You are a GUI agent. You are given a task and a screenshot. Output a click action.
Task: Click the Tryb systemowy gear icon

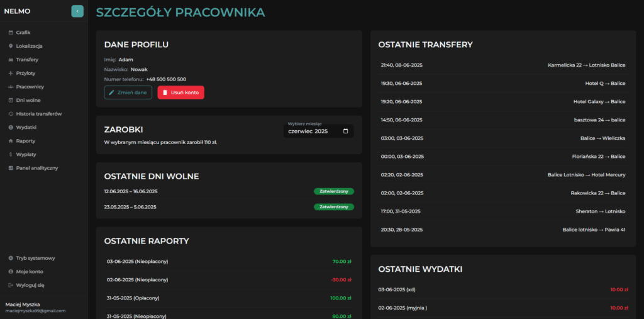pyautogui.click(x=11, y=258)
